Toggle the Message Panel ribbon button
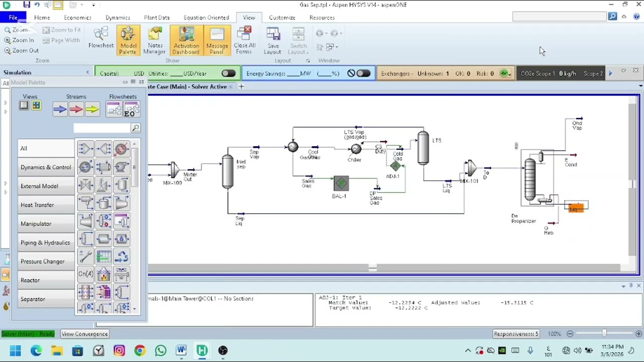Screen dimensions: 644x362 point(217,40)
